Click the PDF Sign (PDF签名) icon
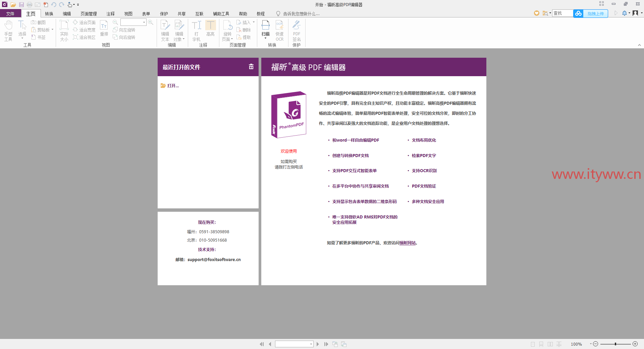Image resolution: width=644 pixels, height=349 pixels. 297,30
